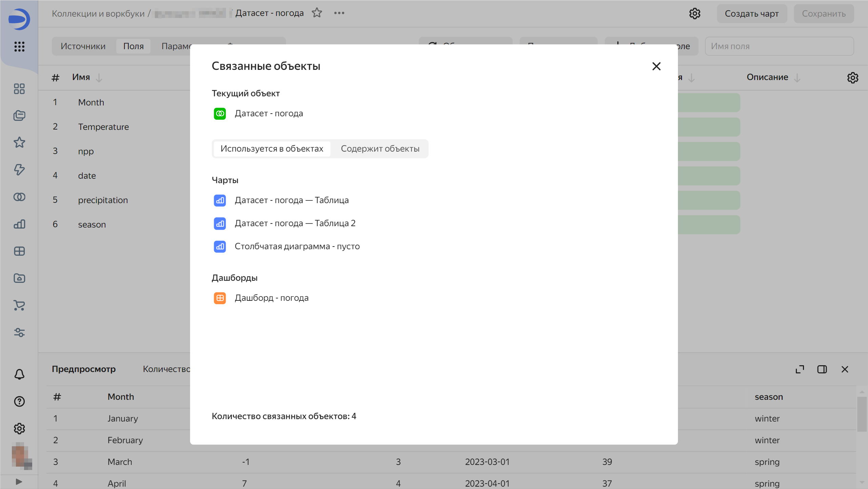
Task: Open Favorites star in left sidebar
Action: tap(19, 142)
